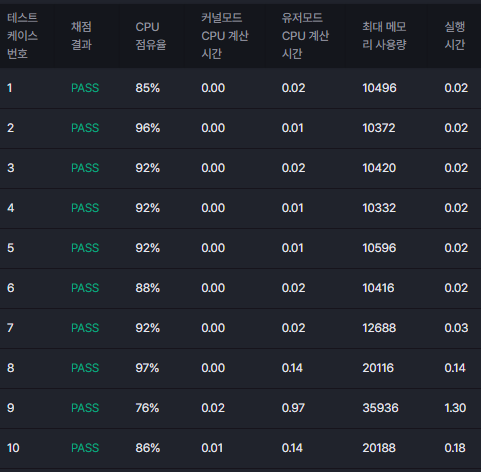This screenshot has width=481, height=472.
Task: Click the 88% CPU usage value
Action: [148, 288]
